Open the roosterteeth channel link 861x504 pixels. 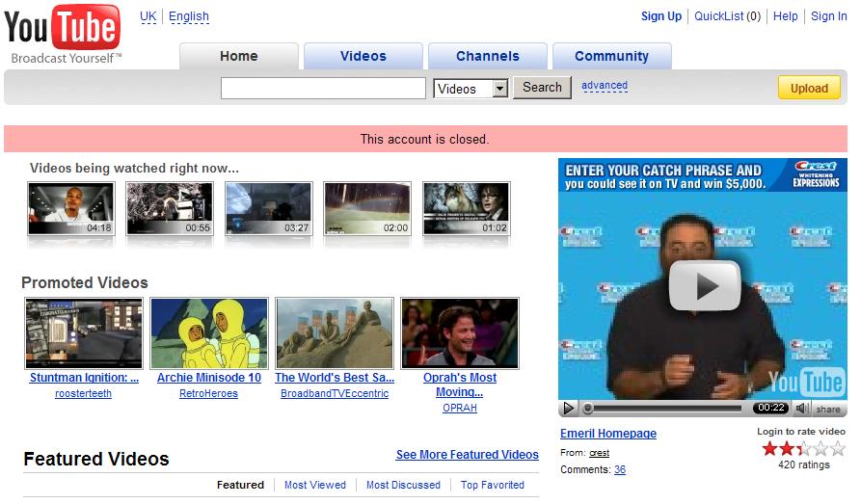(x=84, y=393)
